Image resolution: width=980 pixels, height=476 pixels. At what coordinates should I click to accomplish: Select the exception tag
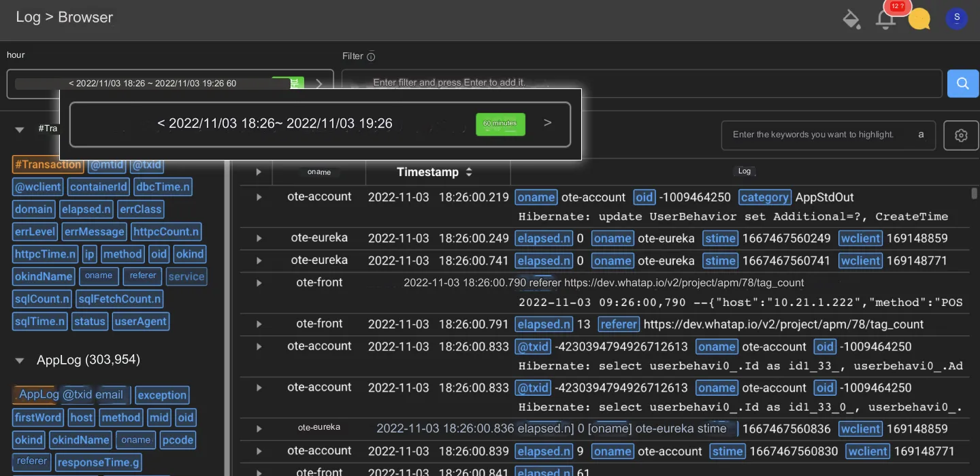click(x=162, y=395)
